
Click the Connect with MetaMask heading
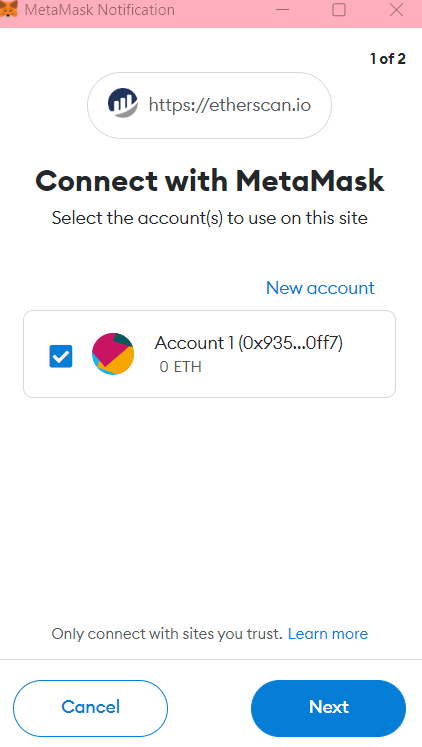pos(210,181)
